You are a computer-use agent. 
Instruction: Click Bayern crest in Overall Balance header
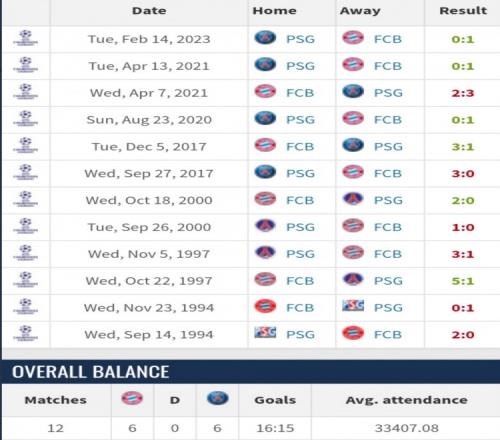click(132, 398)
